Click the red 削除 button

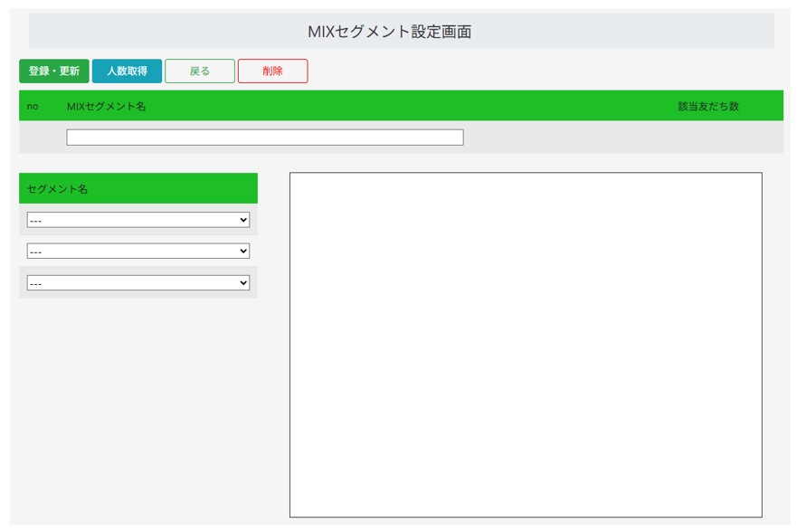pyautogui.click(x=273, y=71)
